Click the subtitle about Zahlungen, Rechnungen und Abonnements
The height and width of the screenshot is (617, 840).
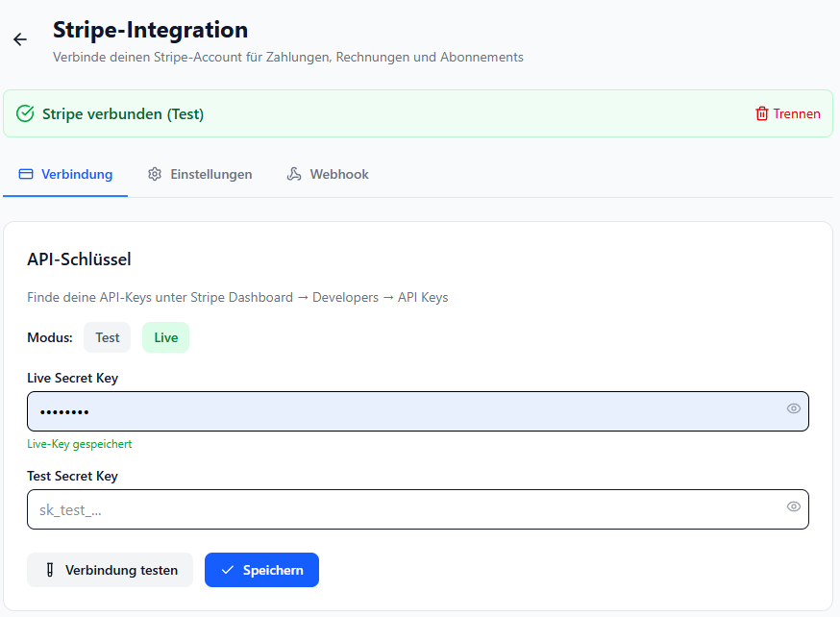(x=288, y=58)
